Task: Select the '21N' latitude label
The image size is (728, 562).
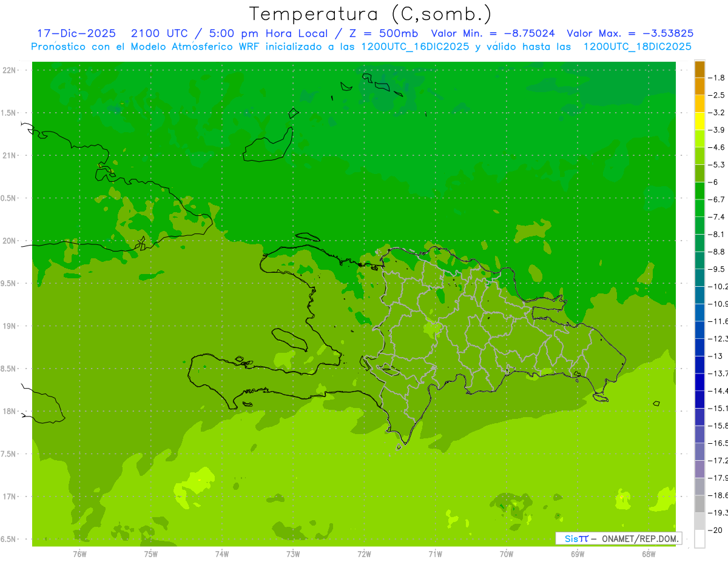Action: (x=10, y=155)
